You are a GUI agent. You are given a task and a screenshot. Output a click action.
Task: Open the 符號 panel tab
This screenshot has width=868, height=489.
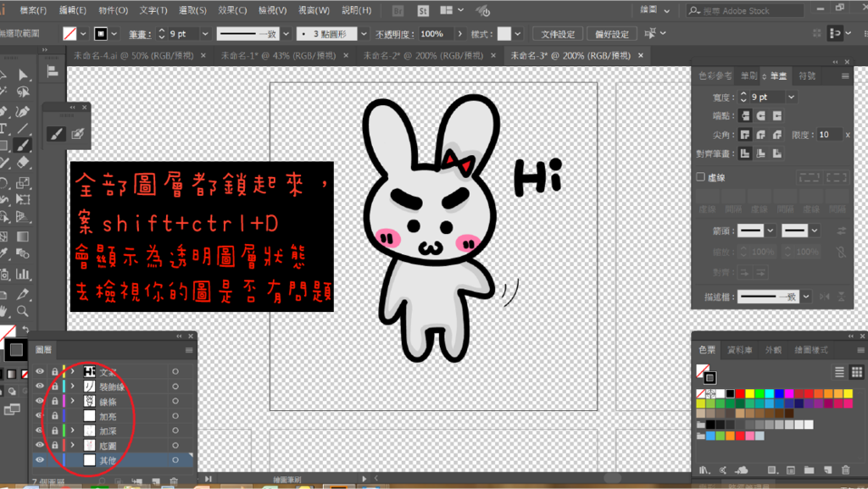pyautogui.click(x=807, y=75)
